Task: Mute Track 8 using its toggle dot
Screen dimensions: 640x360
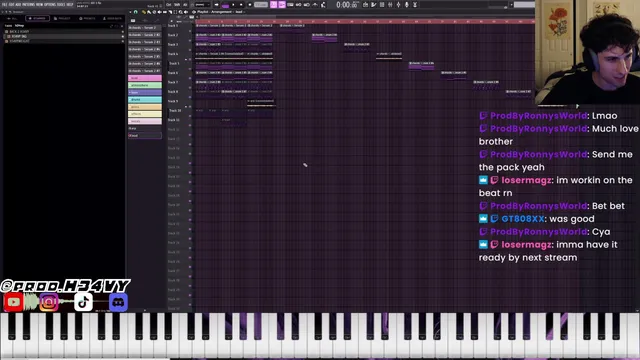Action: (x=190, y=97)
